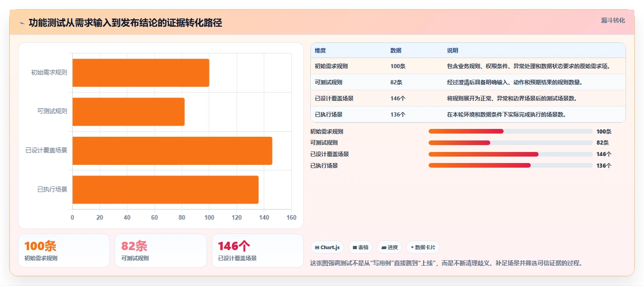The width and height of the screenshot is (644, 286).
Task: Click the 已执行场景 y-axis label in the chart
Action: pyautogui.click(x=52, y=189)
